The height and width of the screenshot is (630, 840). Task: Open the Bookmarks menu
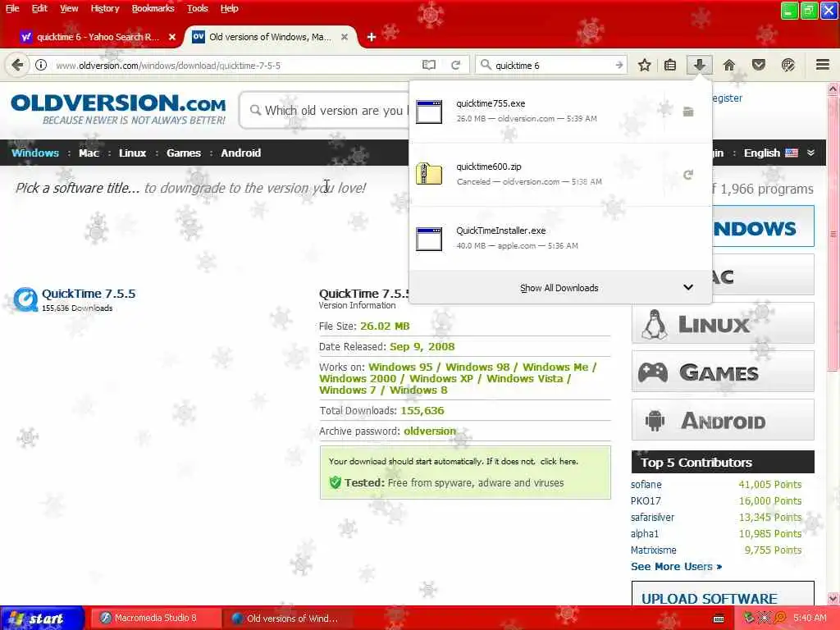[153, 8]
